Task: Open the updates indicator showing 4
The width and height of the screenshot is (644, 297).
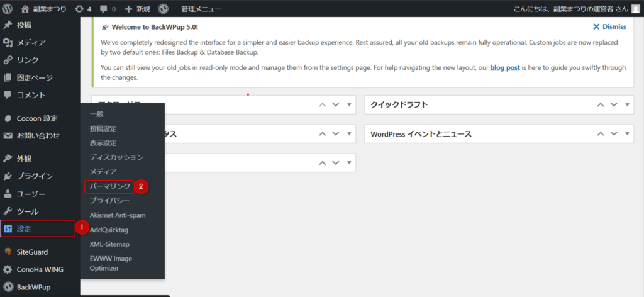Action: (x=83, y=9)
